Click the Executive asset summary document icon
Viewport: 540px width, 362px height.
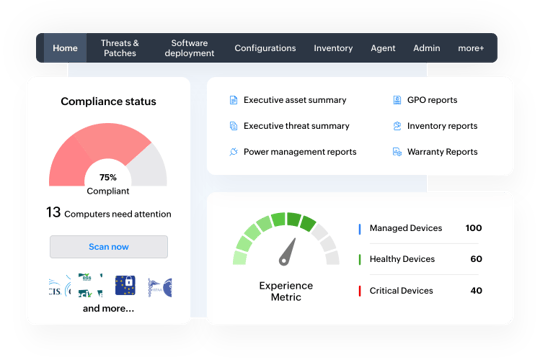pos(233,100)
